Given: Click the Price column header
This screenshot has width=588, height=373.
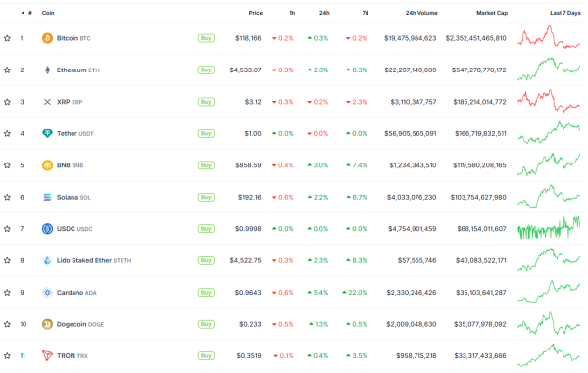Looking at the screenshot, I should [256, 13].
